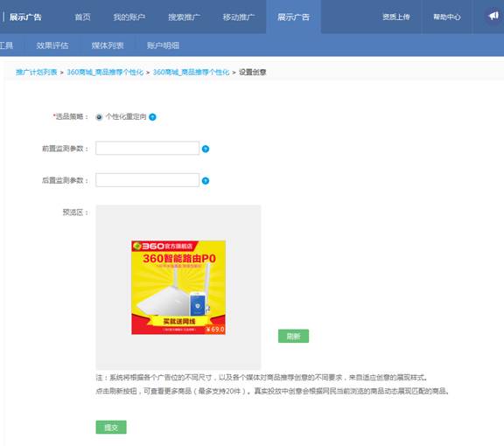The image size is (504, 446).
Task: Click the 预览区 label
Action: pyautogui.click(x=75, y=213)
